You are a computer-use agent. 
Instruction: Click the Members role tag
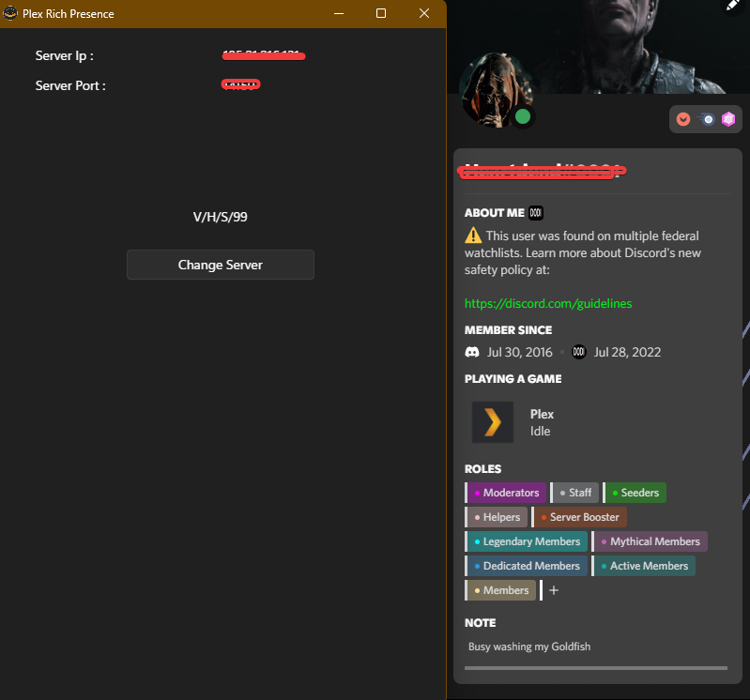coord(500,590)
